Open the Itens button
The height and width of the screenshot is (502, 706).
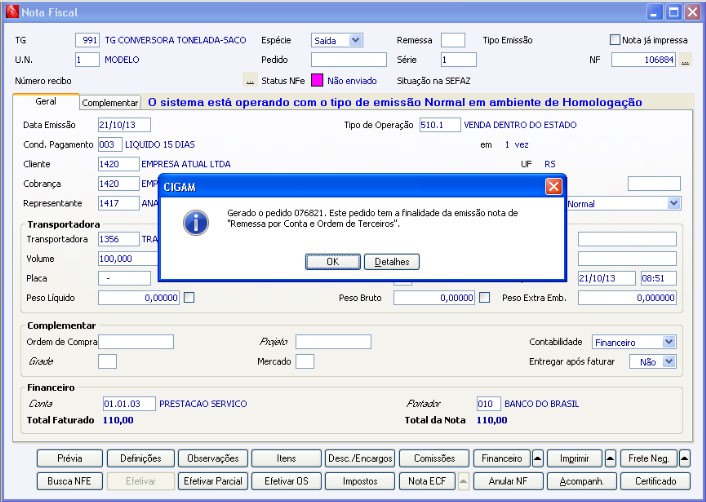(286, 458)
